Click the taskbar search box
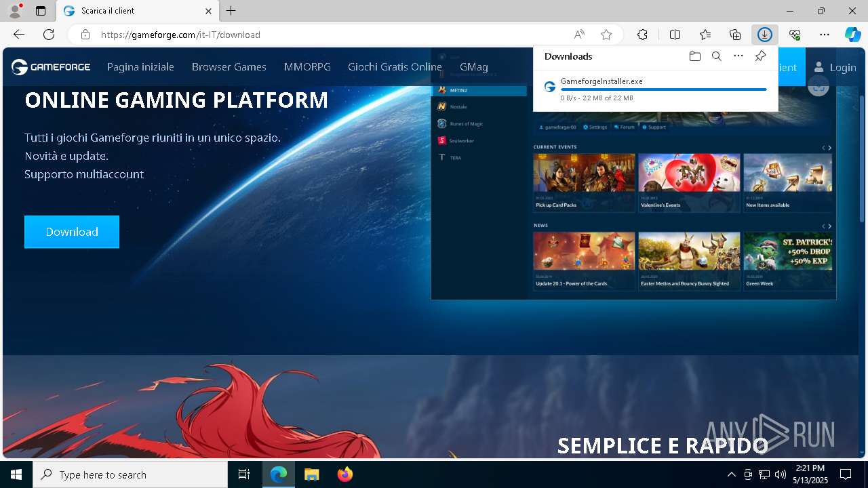The height and width of the screenshot is (488, 868). 130,474
